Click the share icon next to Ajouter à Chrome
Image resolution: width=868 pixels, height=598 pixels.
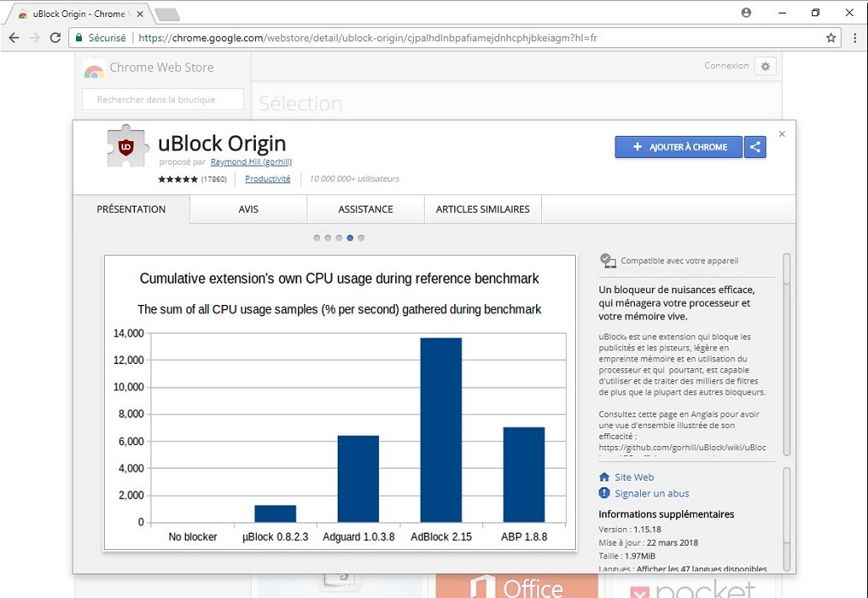[756, 147]
